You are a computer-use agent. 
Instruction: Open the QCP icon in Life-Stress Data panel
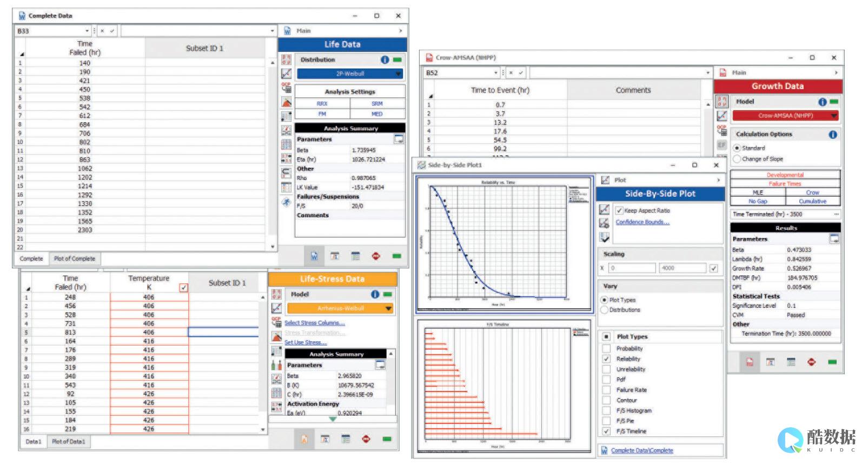click(276, 322)
